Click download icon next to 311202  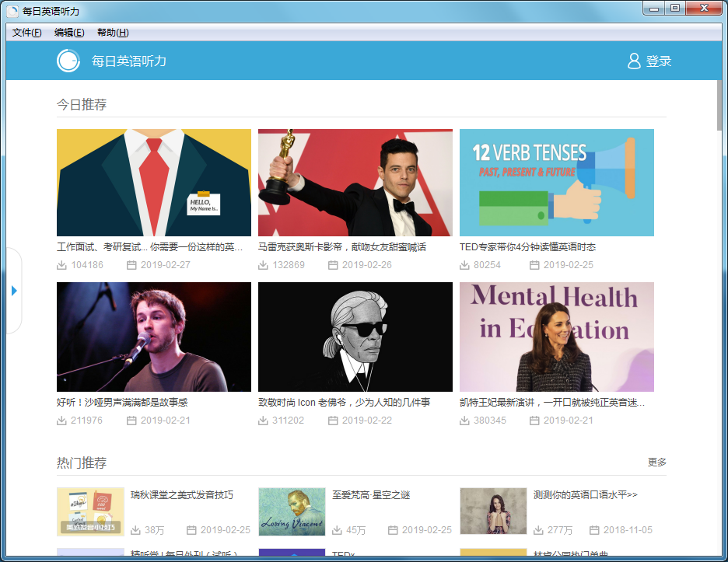click(x=263, y=421)
